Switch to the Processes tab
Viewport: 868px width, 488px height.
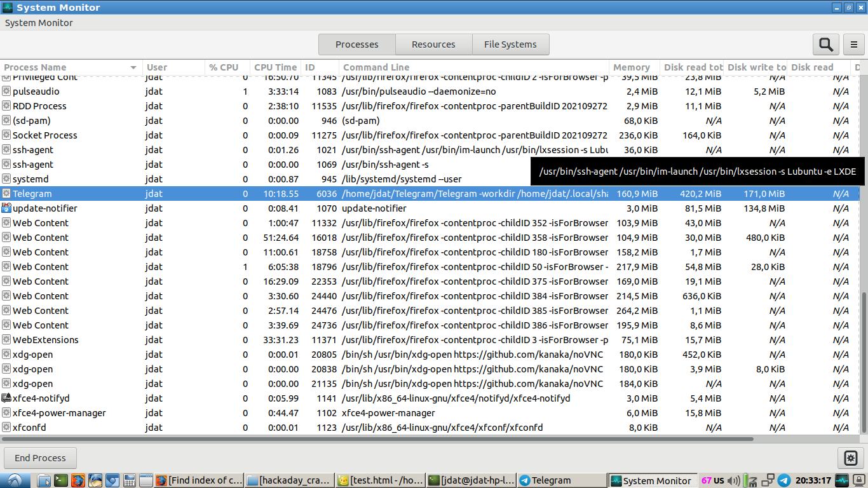357,44
